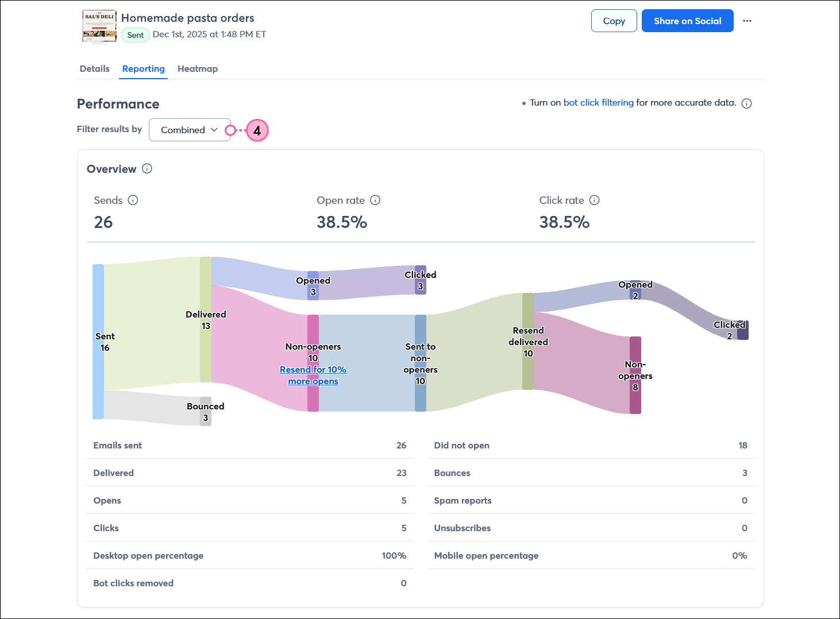The width and height of the screenshot is (840, 619).
Task: Click the Sal's Deli email thumbnail
Action: click(x=99, y=26)
